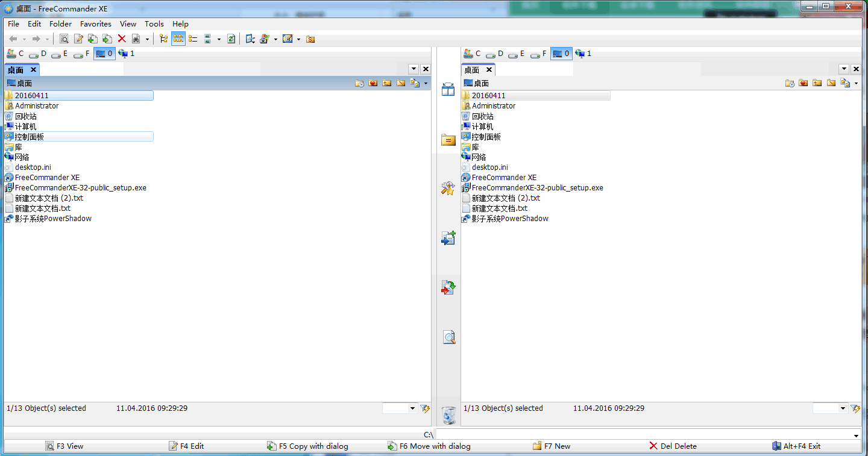Select desktop.ini in the right pane
Screen dimensions: 868x456
[485, 167]
